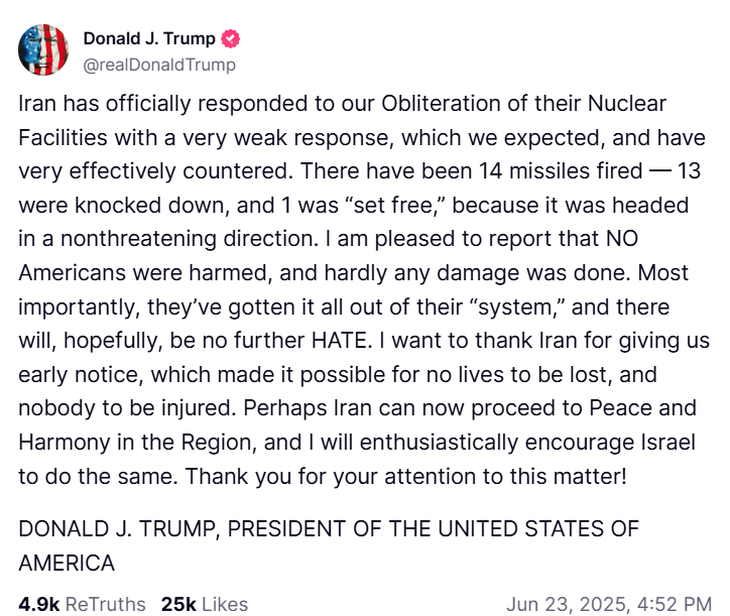
Task: Open the Donald J. Trump display name
Action: coord(149,39)
